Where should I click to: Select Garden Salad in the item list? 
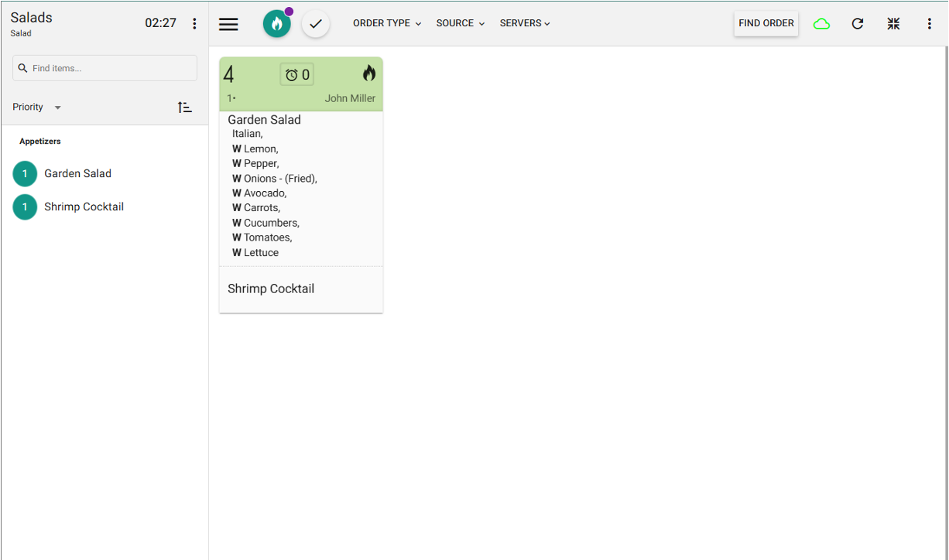[x=77, y=174]
